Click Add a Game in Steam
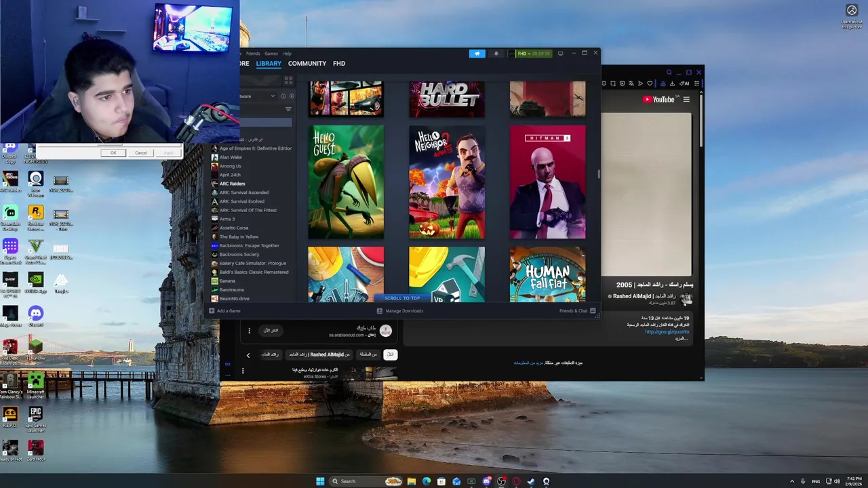 (224, 311)
